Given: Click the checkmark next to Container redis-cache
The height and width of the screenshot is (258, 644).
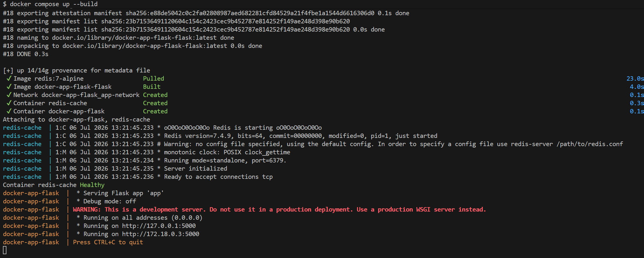Looking at the screenshot, I should [x=9, y=103].
